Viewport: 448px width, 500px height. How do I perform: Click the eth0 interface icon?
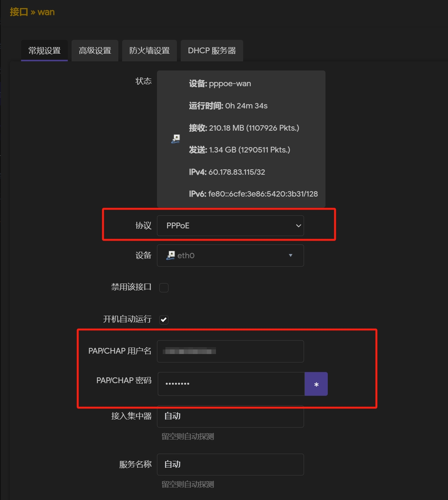coord(170,256)
